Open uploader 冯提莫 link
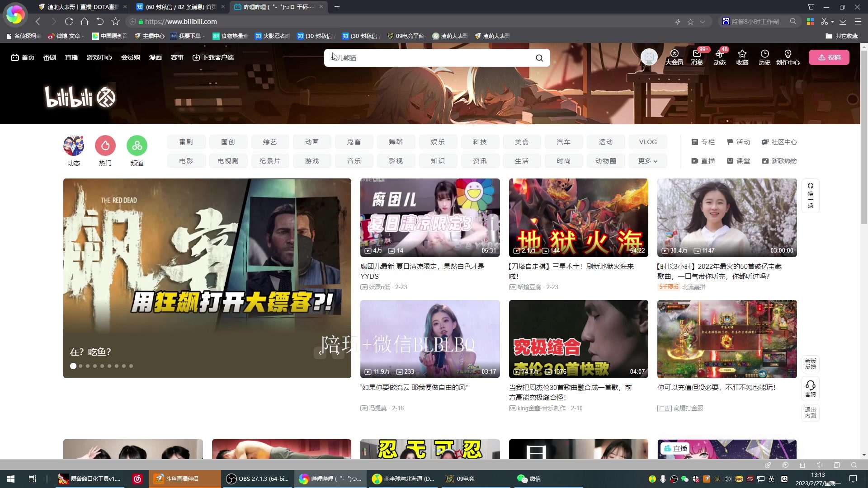This screenshot has width=868, height=488. click(377, 408)
